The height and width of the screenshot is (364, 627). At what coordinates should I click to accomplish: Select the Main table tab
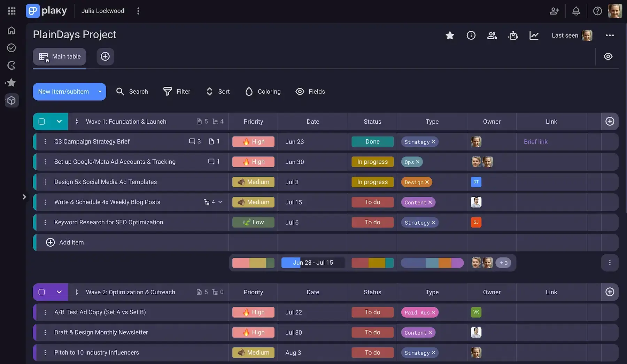(x=60, y=56)
